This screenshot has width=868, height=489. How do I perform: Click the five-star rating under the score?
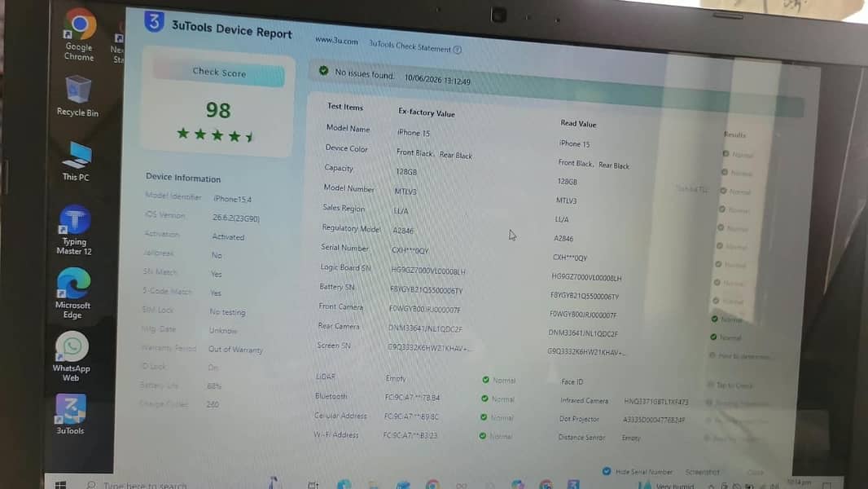(217, 135)
